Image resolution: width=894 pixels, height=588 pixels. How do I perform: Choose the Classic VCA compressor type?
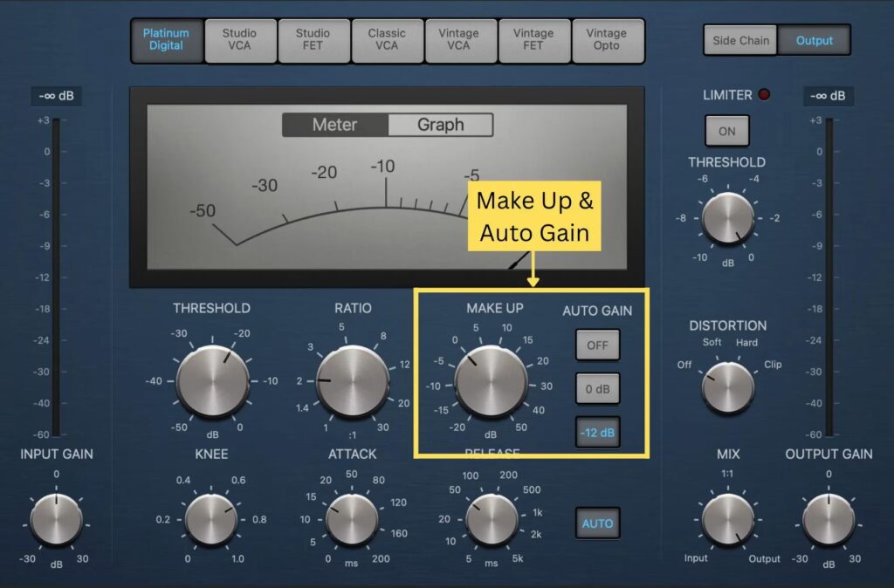(x=387, y=40)
